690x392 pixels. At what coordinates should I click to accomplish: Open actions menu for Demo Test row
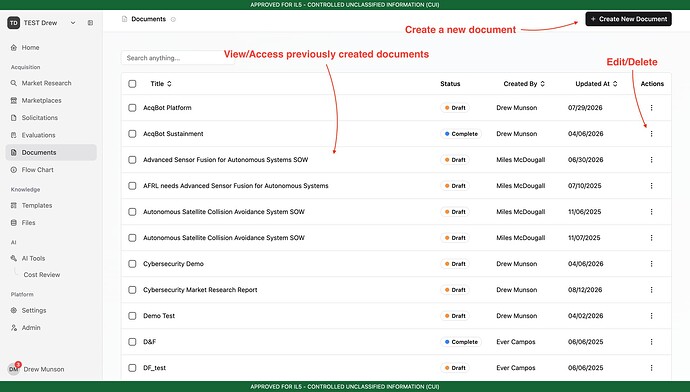click(651, 316)
